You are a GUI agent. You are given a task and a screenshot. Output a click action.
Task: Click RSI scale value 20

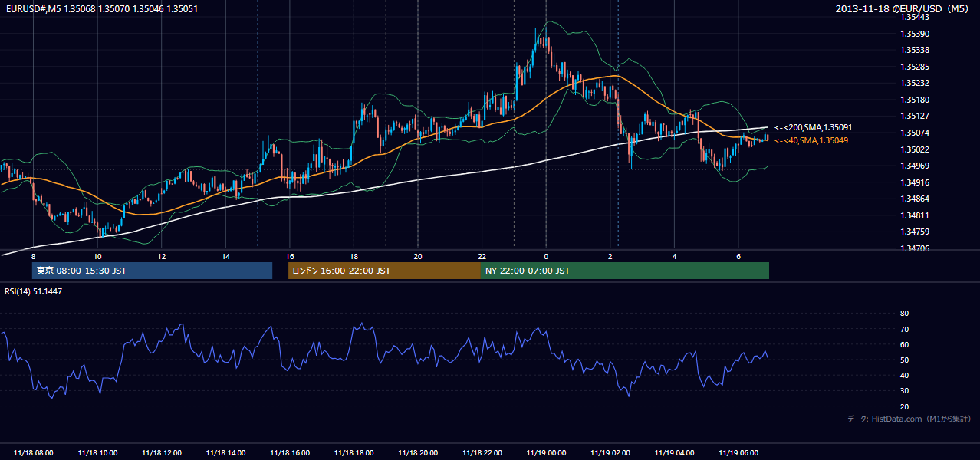tap(904, 406)
